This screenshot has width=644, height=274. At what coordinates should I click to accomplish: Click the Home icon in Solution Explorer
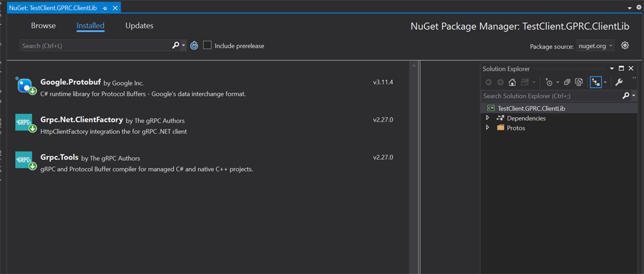pyautogui.click(x=512, y=82)
